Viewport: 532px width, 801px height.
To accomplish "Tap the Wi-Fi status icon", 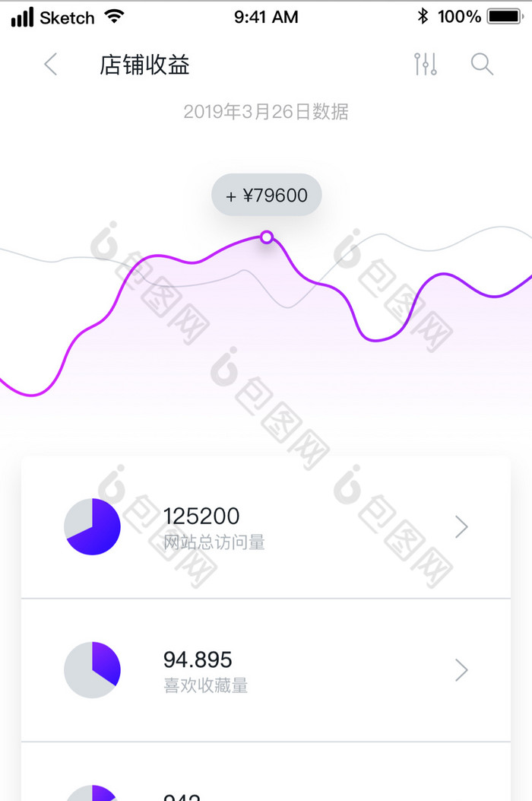I will pyautogui.click(x=115, y=16).
